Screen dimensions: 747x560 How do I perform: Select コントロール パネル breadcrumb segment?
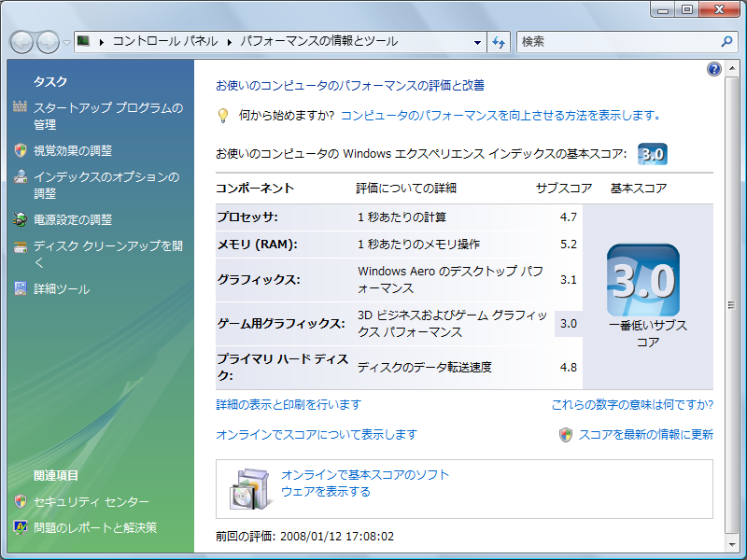pos(165,41)
